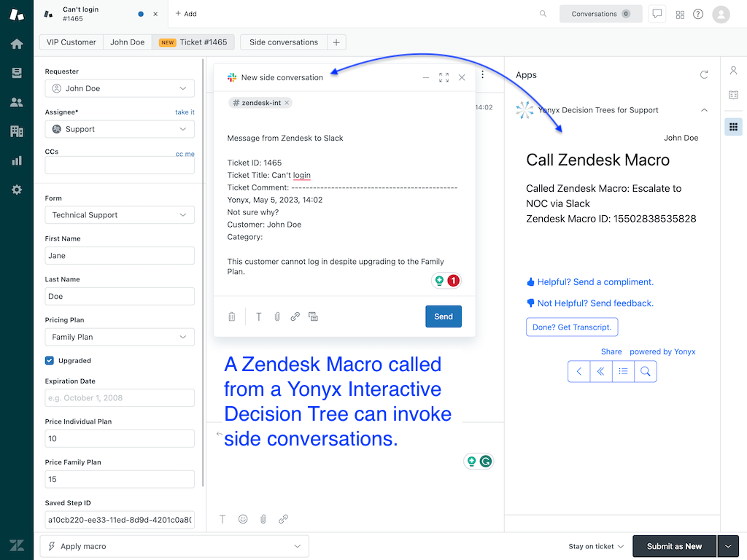Open the emoji picker in the ticket composer
Image resolution: width=747 pixels, height=560 pixels.
click(242, 518)
